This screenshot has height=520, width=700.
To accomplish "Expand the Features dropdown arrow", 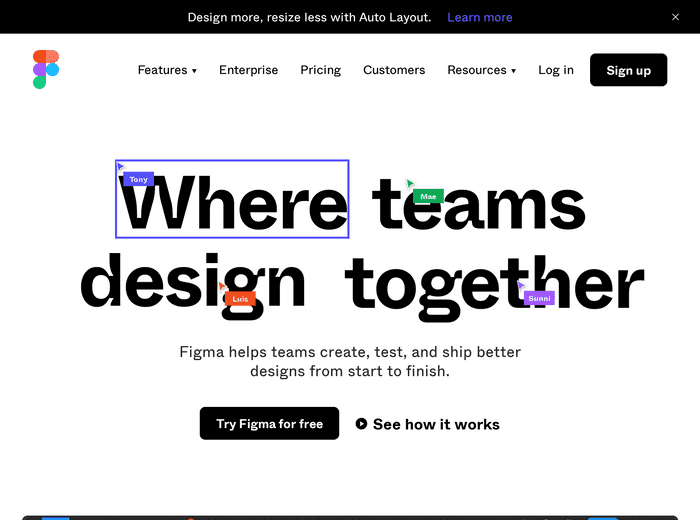I will tap(194, 71).
